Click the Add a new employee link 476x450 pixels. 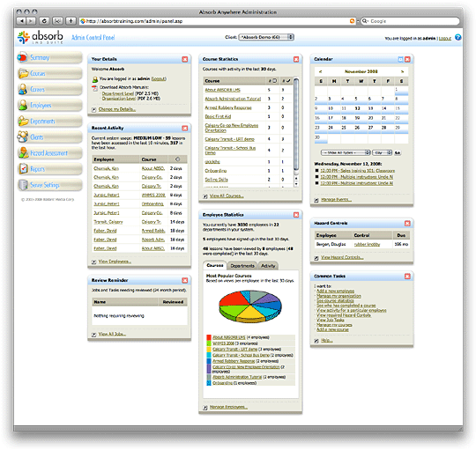[x=335, y=291]
